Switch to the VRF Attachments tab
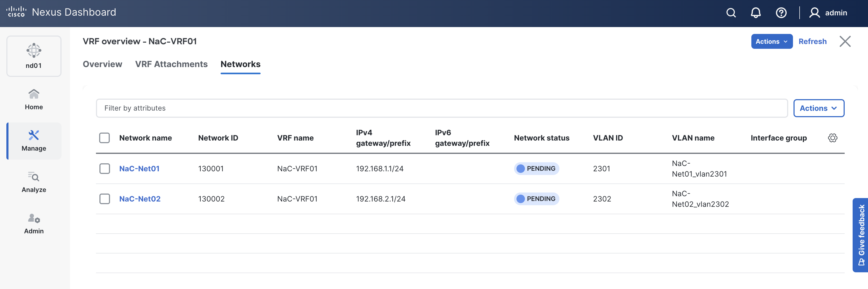Screen dimensions: 868x289 [171, 64]
